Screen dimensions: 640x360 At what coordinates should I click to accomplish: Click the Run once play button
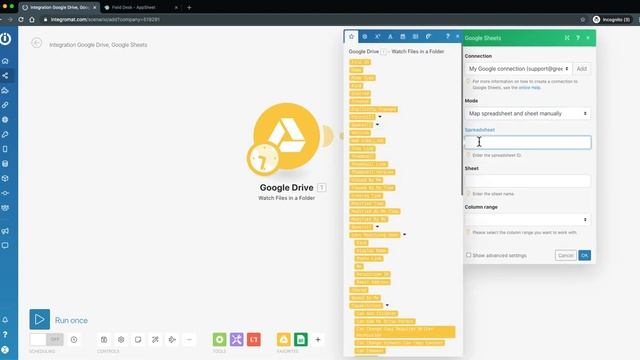click(40, 319)
